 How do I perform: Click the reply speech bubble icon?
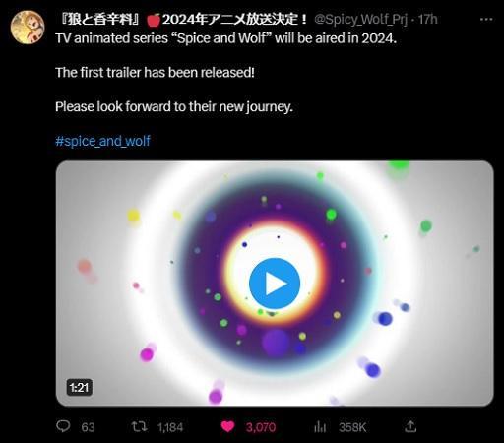pos(63,426)
